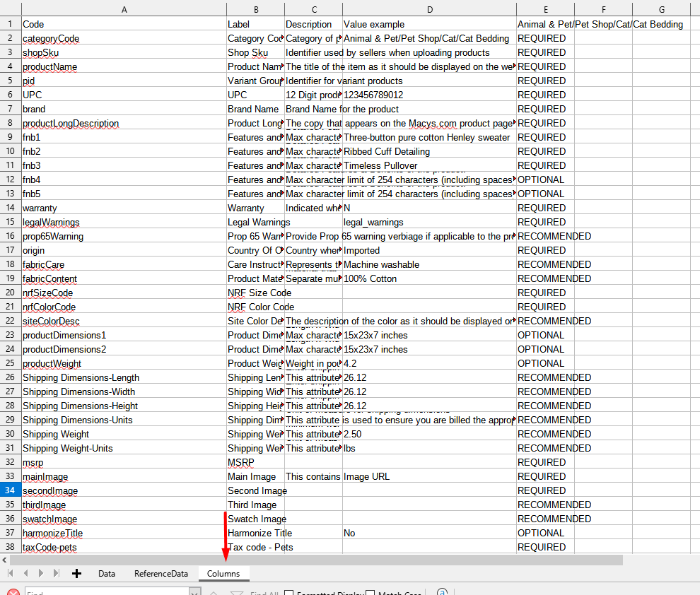Select the 'brand' cell in column A

(x=124, y=109)
